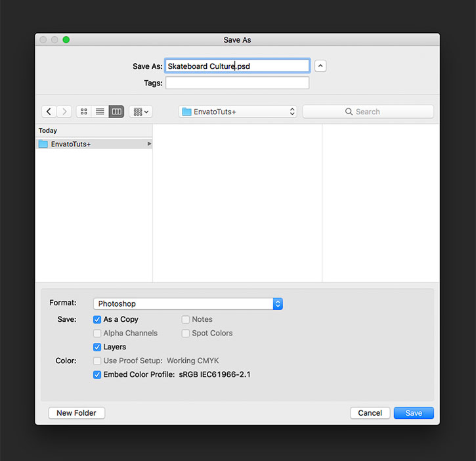Collapse the dialog with the chevron-up button
The image size is (476, 461).
click(x=320, y=66)
